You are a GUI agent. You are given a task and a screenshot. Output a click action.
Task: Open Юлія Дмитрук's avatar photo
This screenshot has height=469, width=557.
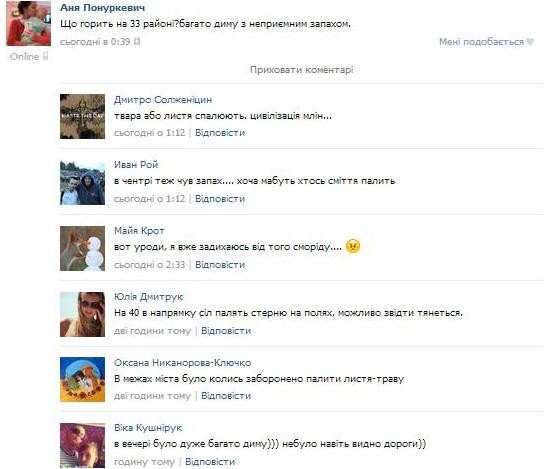pyautogui.click(x=82, y=314)
